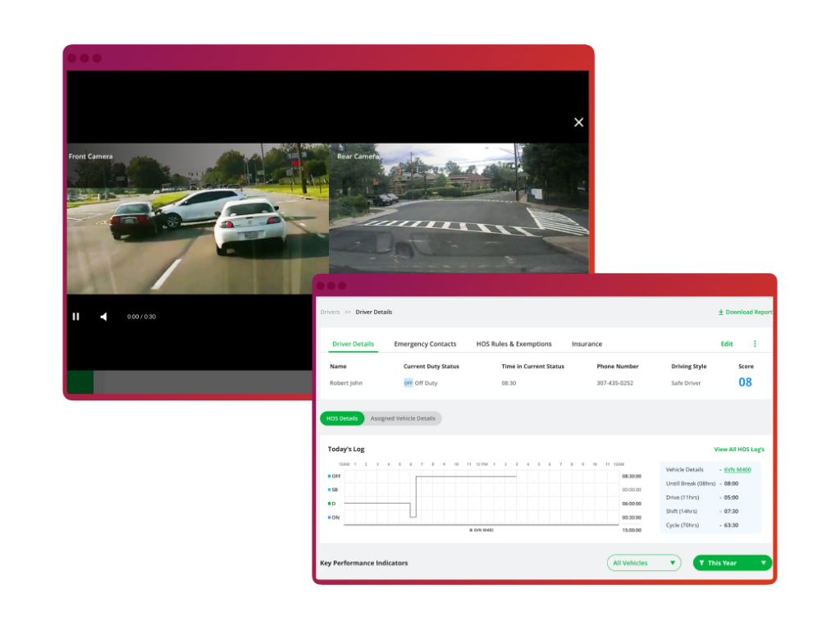Image resolution: width=840 pixels, height=630 pixels.
Task: Open the Emergency Contacts tab
Action: 425,344
